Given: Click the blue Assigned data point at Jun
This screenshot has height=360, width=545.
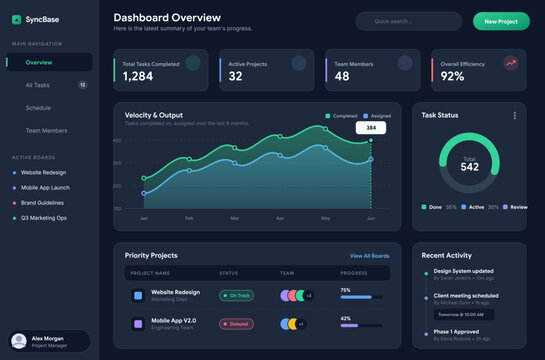Looking at the screenshot, I should pos(371,159).
